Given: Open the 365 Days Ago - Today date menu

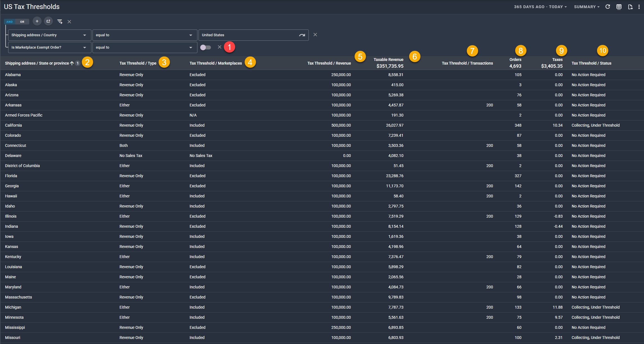Looking at the screenshot, I should point(540,7).
